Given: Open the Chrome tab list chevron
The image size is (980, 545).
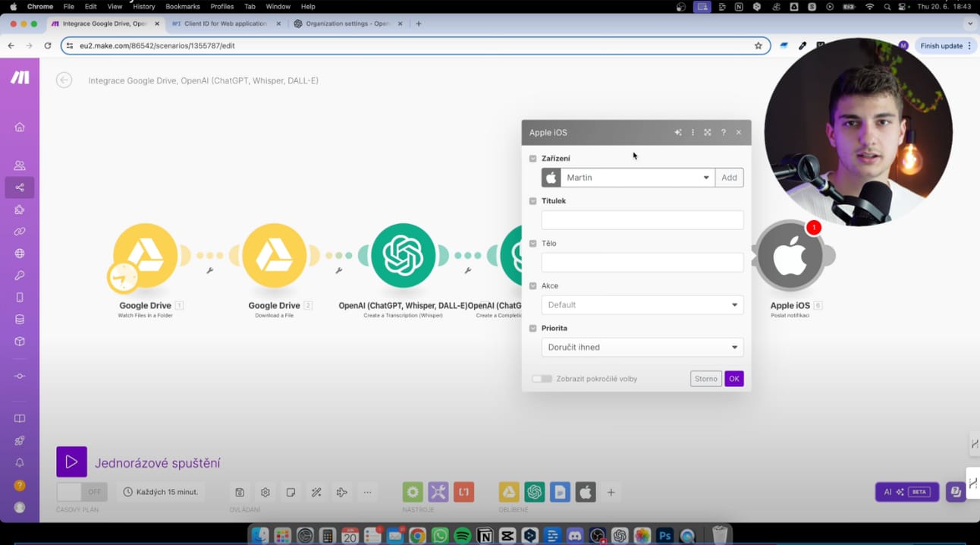Looking at the screenshot, I should pyautogui.click(x=970, y=24).
